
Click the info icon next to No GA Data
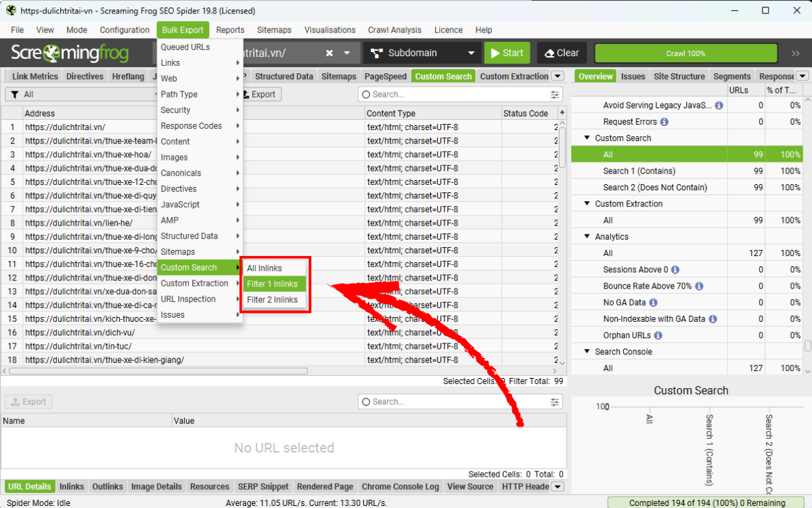[x=652, y=302]
